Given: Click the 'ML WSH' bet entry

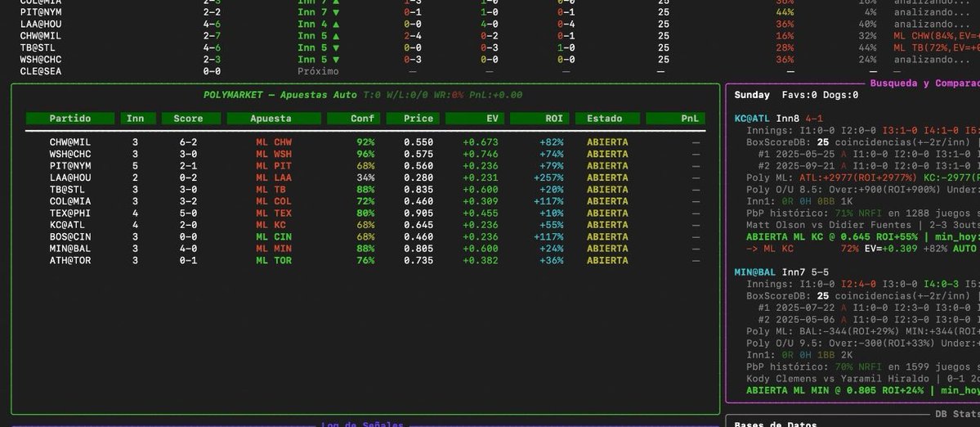Looking at the screenshot, I should pyautogui.click(x=274, y=154).
